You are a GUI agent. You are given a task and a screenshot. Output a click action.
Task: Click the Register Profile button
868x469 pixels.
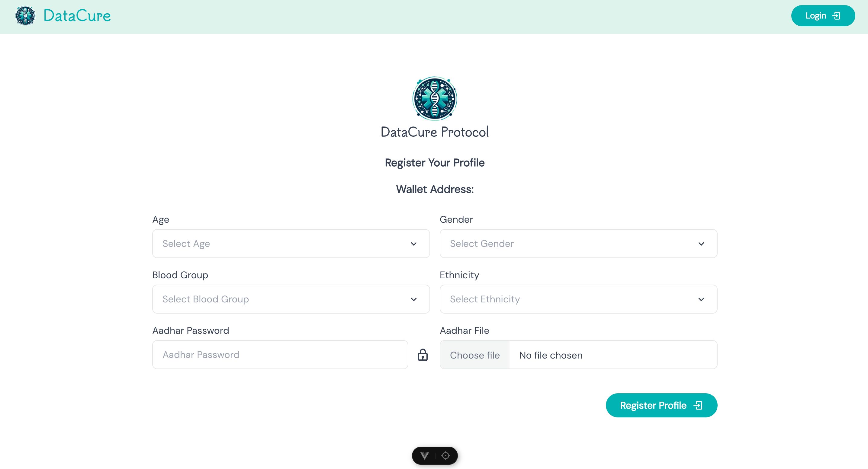point(661,405)
